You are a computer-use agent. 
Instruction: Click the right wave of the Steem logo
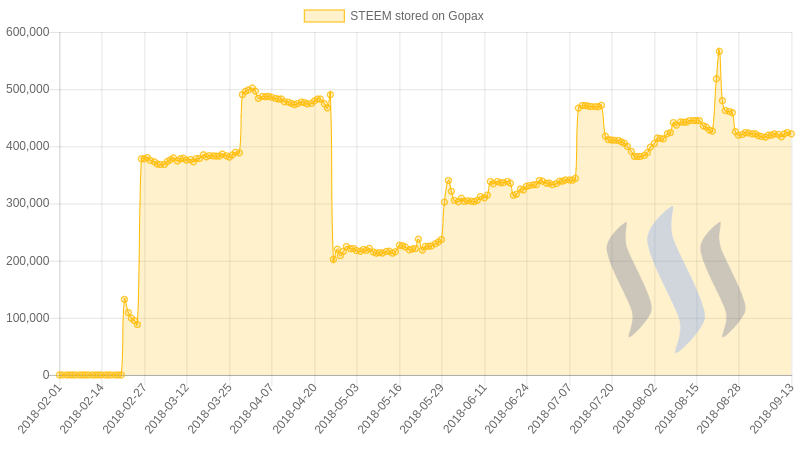pyautogui.click(x=723, y=279)
